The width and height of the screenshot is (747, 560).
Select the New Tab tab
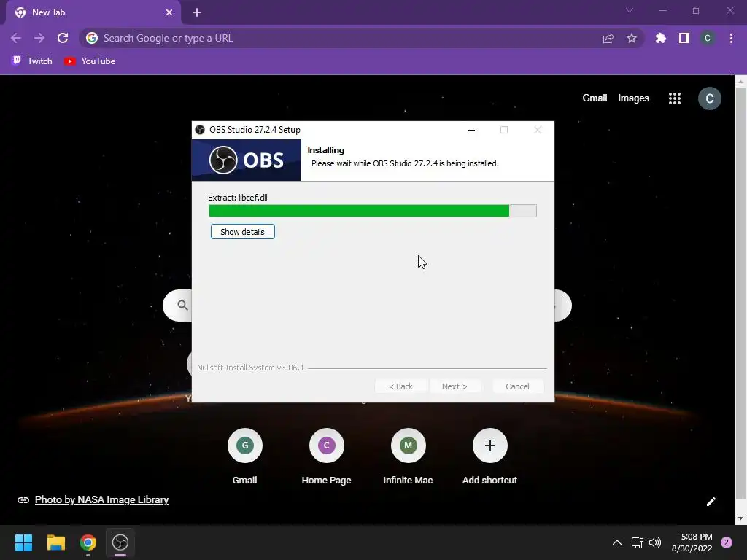[x=93, y=13]
